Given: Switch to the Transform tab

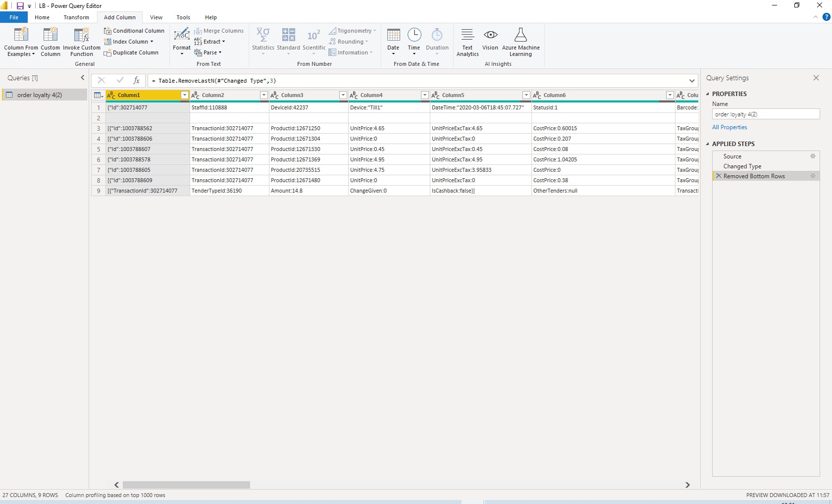Looking at the screenshot, I should (76, 17).
